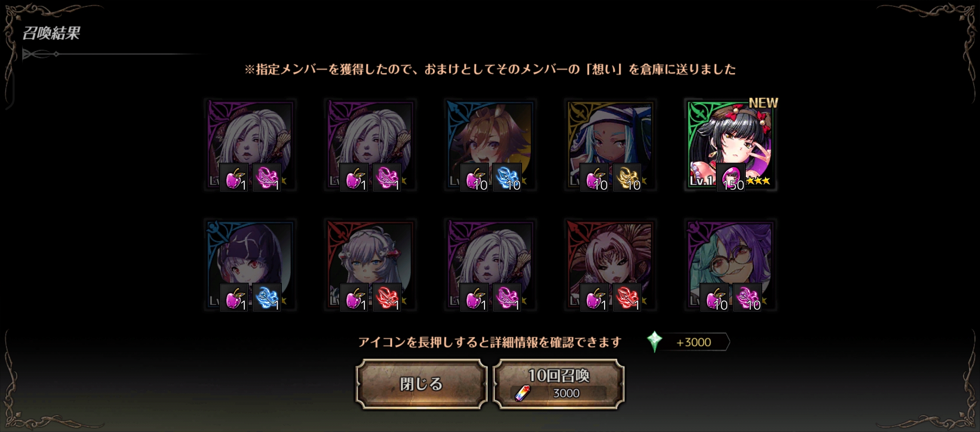
Task: Click the 閉じる close button
Action: tap(421, 384)
